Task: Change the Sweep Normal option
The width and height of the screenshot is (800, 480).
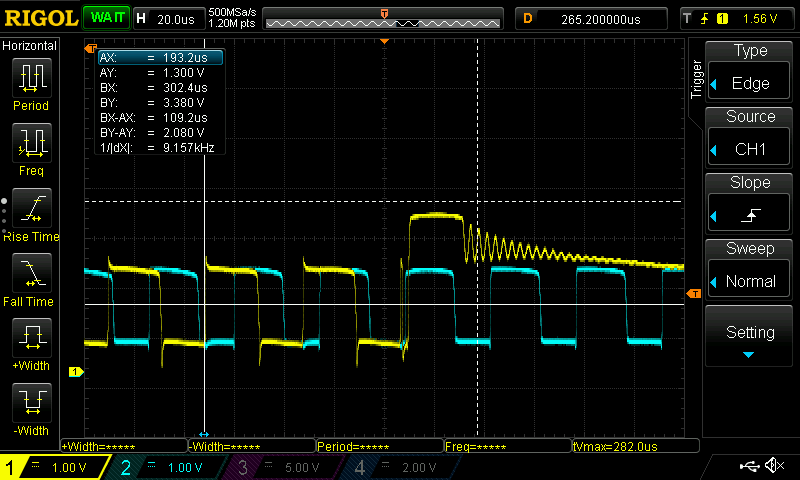Action: point(750,268)
